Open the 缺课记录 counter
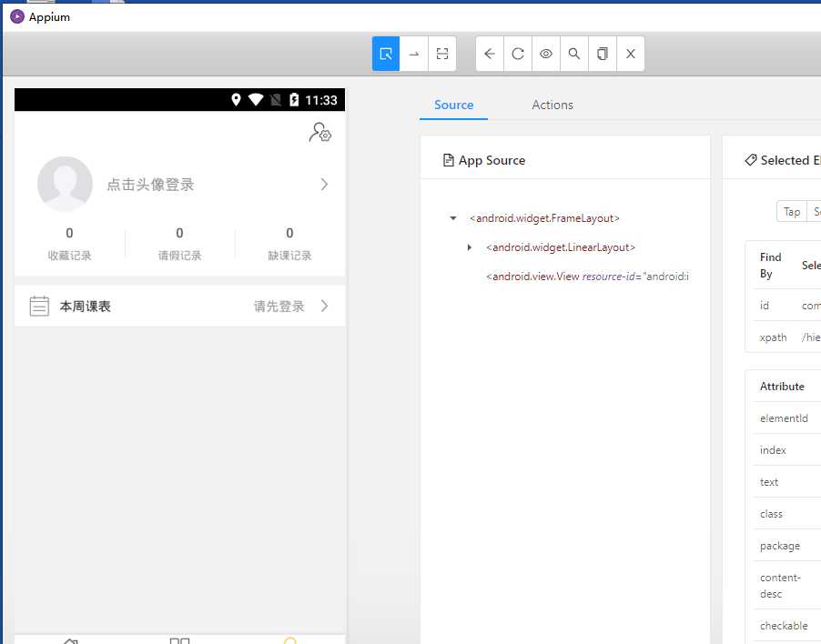The width and height of the screenshot is (821, 644). click(x=289, y=244)
